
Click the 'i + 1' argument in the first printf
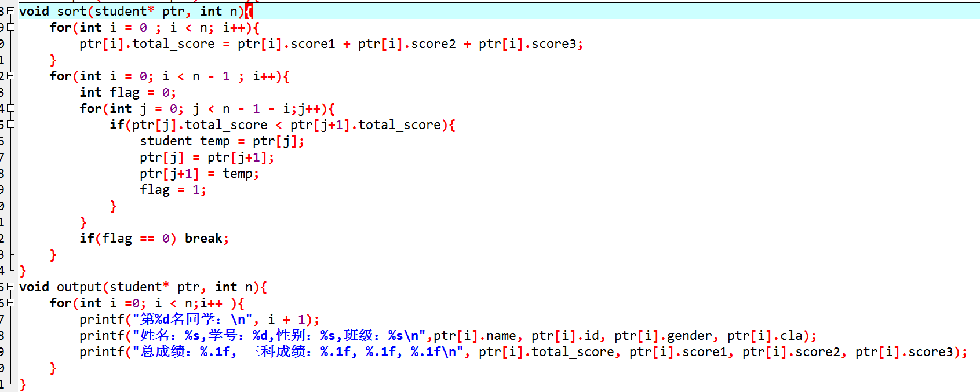(286, 319)
